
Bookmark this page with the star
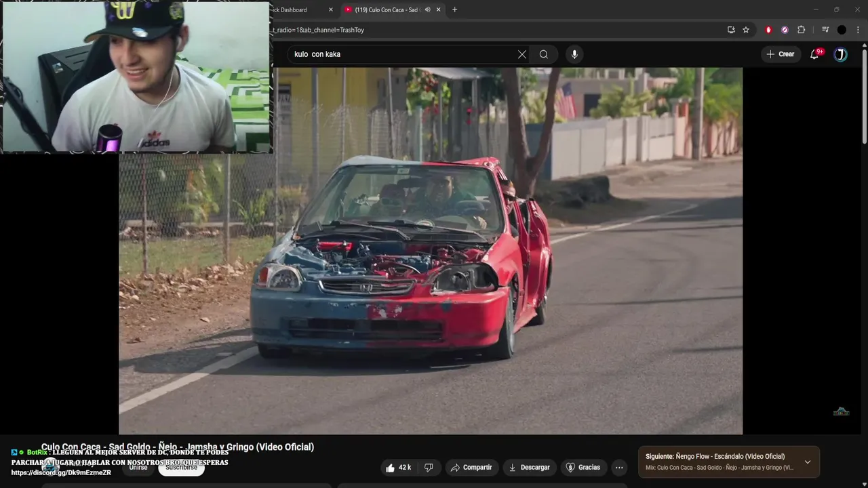pos(746,30)
